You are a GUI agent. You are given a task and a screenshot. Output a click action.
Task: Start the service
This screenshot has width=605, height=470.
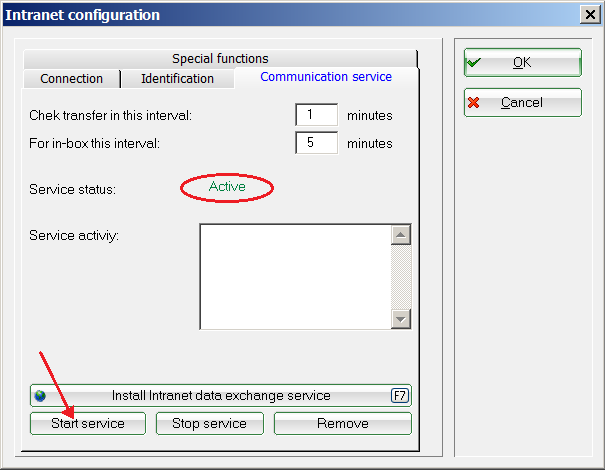(88, 424)
